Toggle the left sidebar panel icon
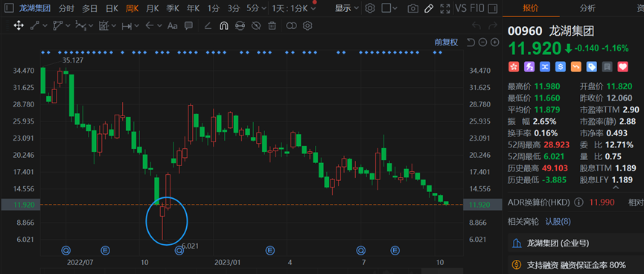 pyautogui.click(x=10, y=7)
